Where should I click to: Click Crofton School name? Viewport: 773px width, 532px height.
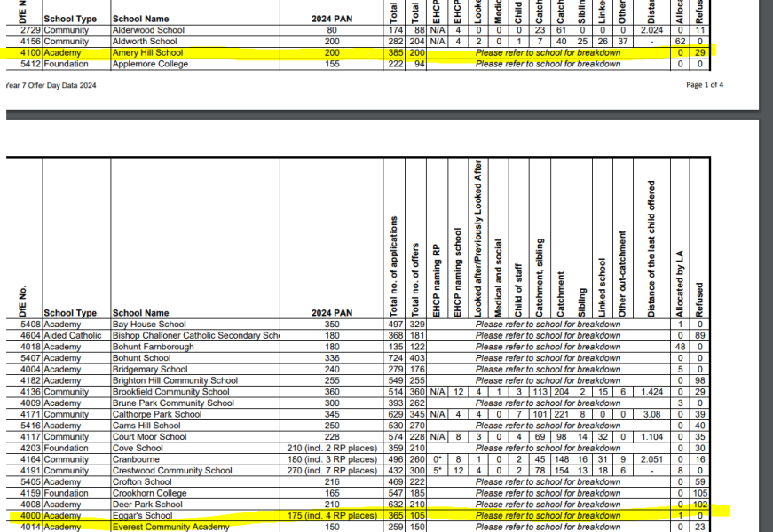click(x=142, y=481)
